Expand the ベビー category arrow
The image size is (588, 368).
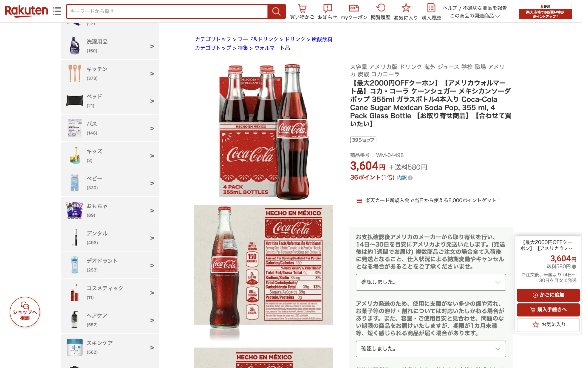click(152, 183)
